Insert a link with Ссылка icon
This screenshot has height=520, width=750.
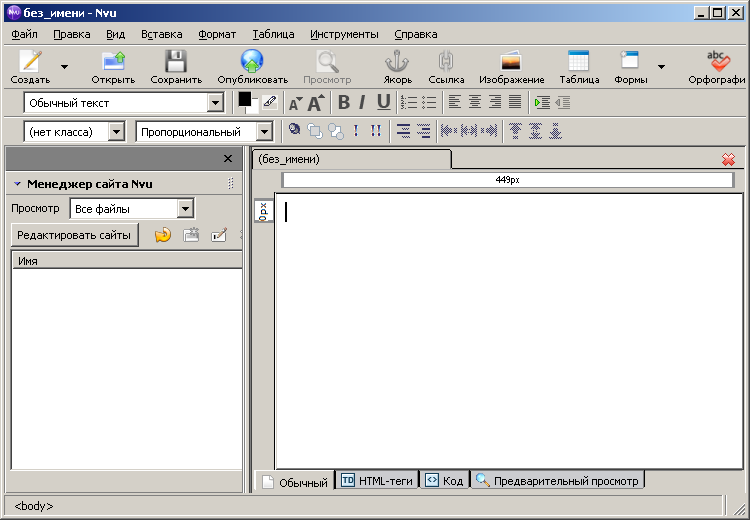coord(446,62)
